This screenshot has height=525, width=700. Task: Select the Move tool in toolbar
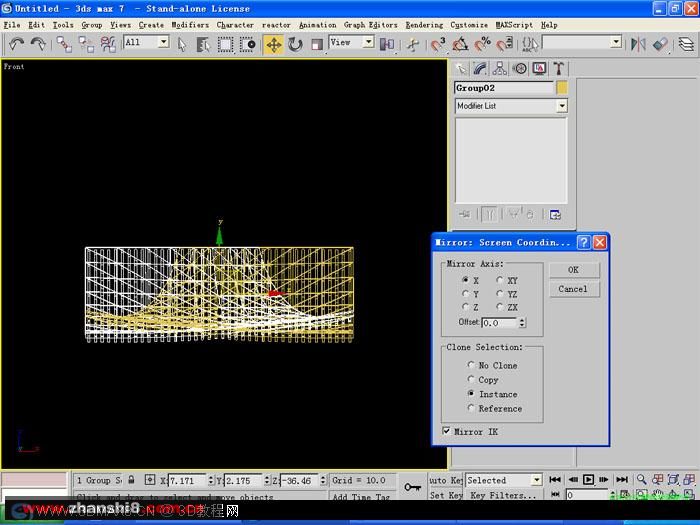[273, 44]
